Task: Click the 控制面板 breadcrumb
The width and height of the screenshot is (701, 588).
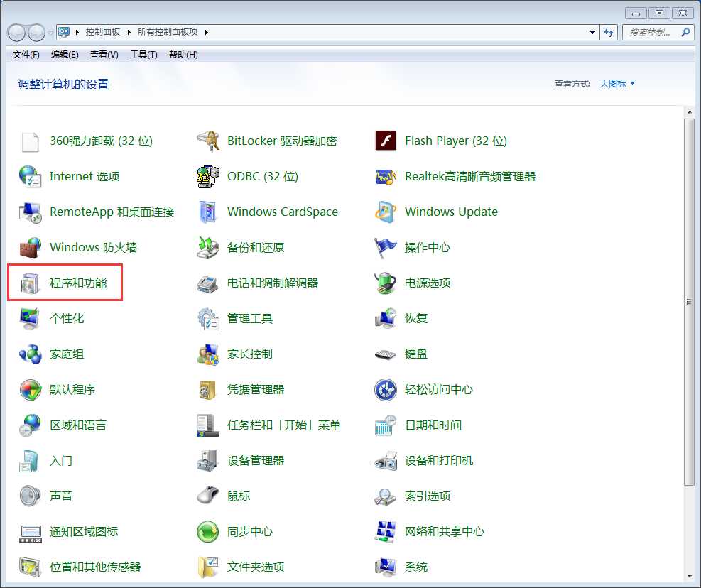Action: coord(103,32)
